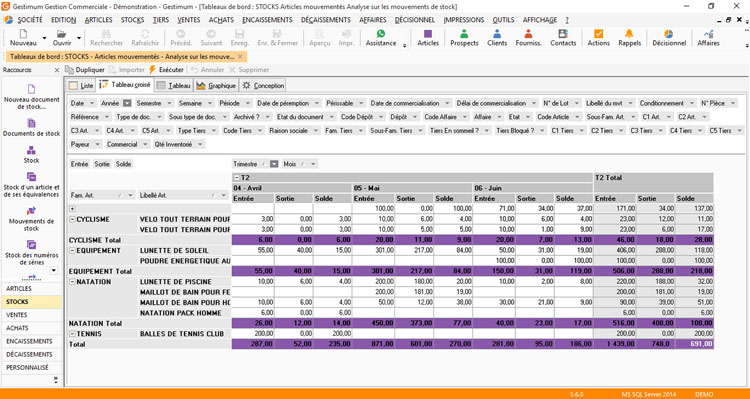The image size is (750, 399).
Task: Open the Actions checkmark icon
Action: tap(598, 34)
